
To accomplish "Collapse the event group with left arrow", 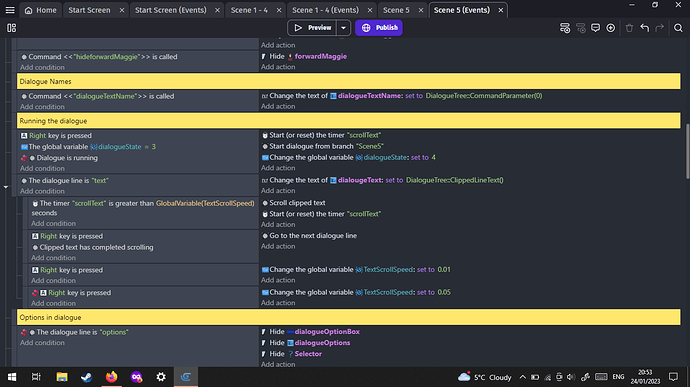I will coord(6,187).
